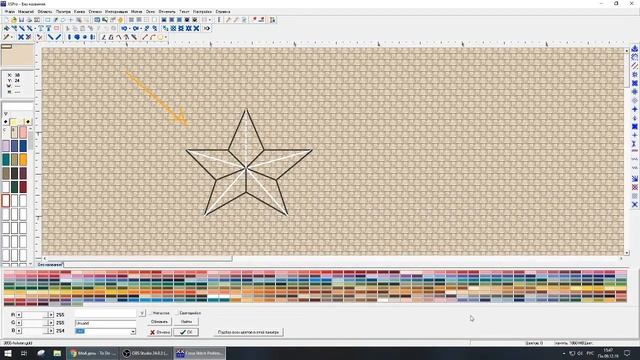This screenshot has width=640, height=360.
Task: Click the B channel slider track
Action: point(35,330)
